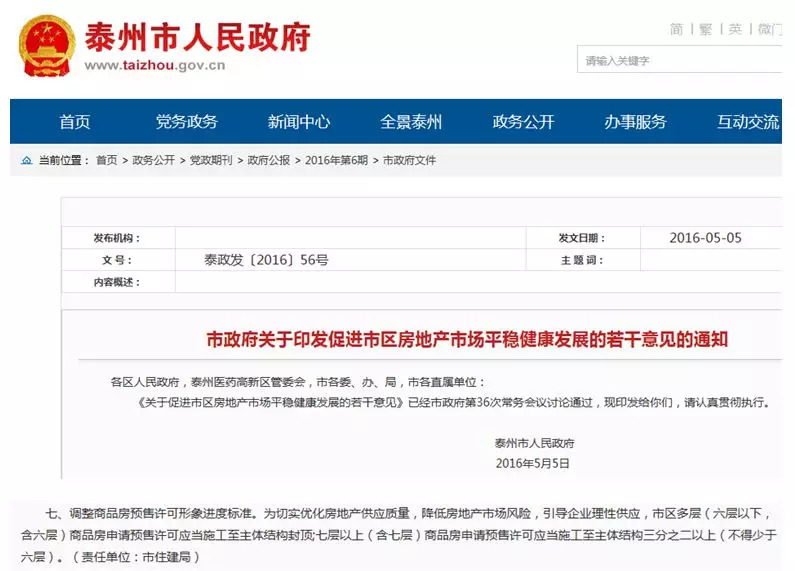Viewport: 795px width, 571px height.
Task: Open the 微门 link in the header
Action: click(769, 29)
